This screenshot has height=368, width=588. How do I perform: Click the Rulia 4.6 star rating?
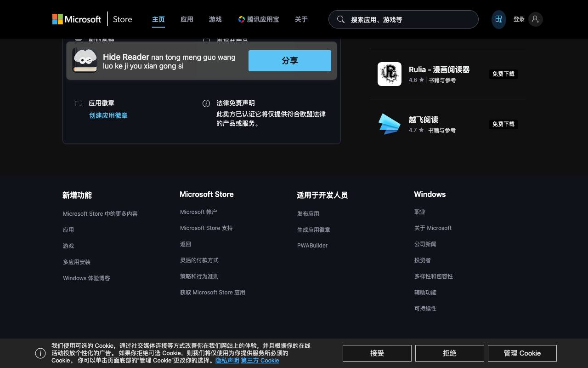(417, 80)
